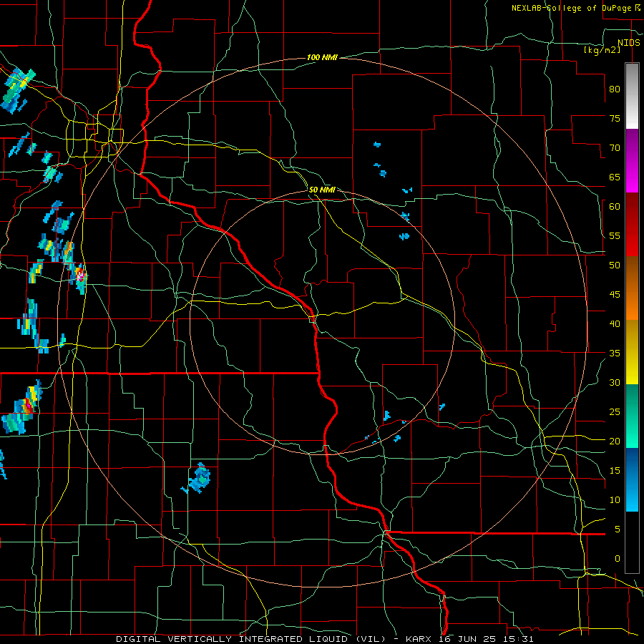
Task: Pick the magenta-purple segment of color bar
Action: pyautogui.click(x=632, y=160)
